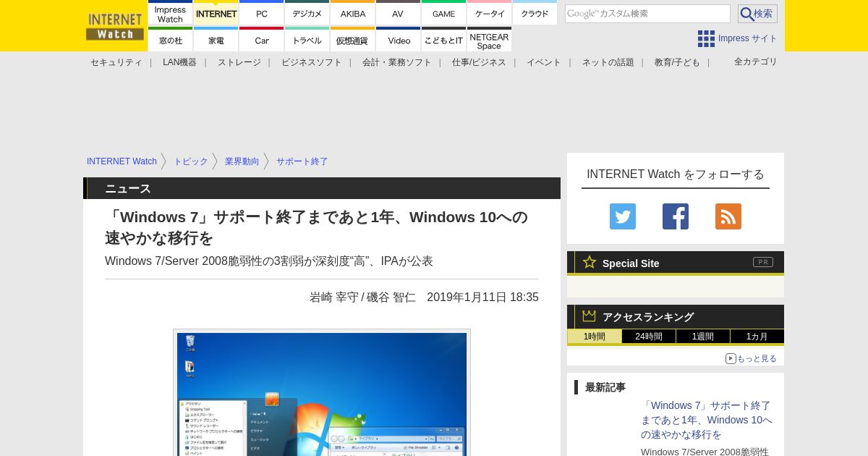Viewport: 868px width, 456px height.
Task: Open the AKIBA Watch tab
Action: (352, 14)
